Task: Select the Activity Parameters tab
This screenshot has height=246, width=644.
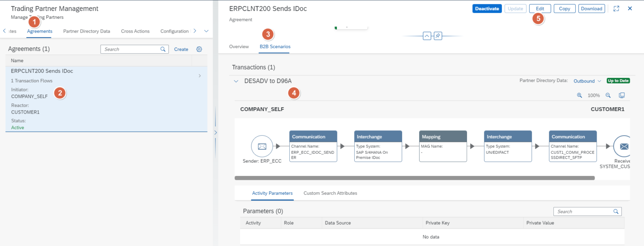Action: coord(272,193)
